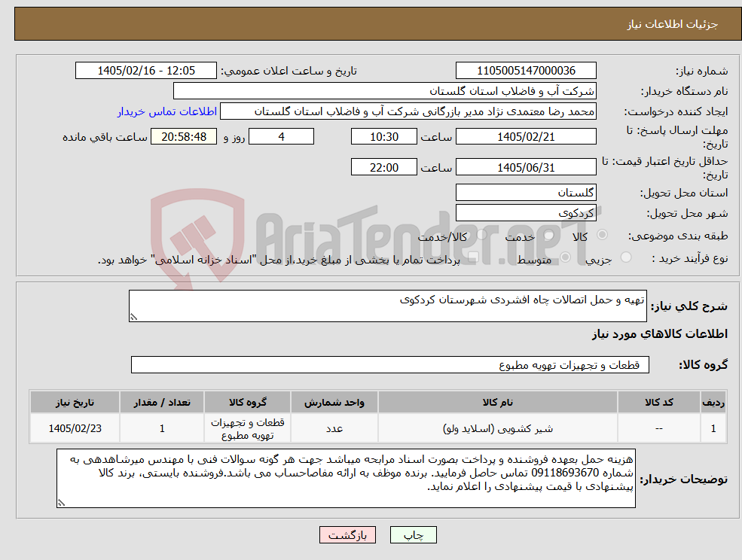Click the response deadline date 1405/02/21
The width and height of the screenshot is (742, 560).
tap(526, 137)
